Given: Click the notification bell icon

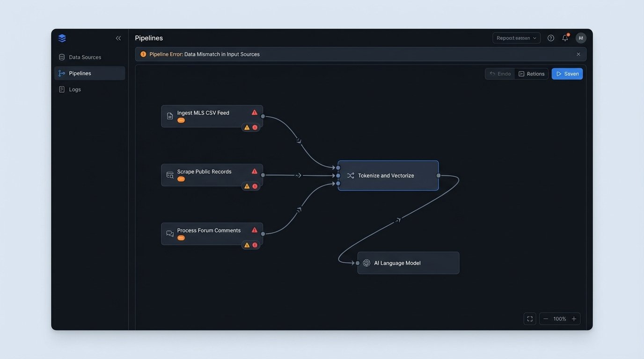Looking at the screenshot, I should coord(565,38).
